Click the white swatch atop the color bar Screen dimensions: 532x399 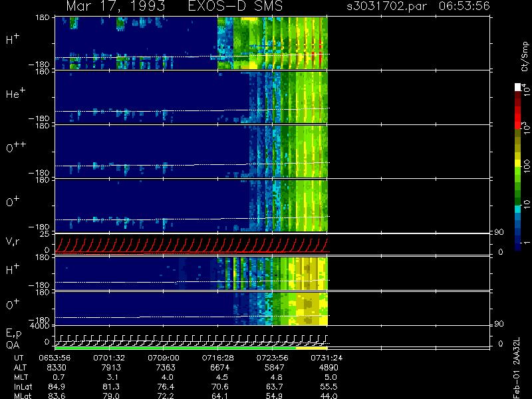(x=518, y=87)
